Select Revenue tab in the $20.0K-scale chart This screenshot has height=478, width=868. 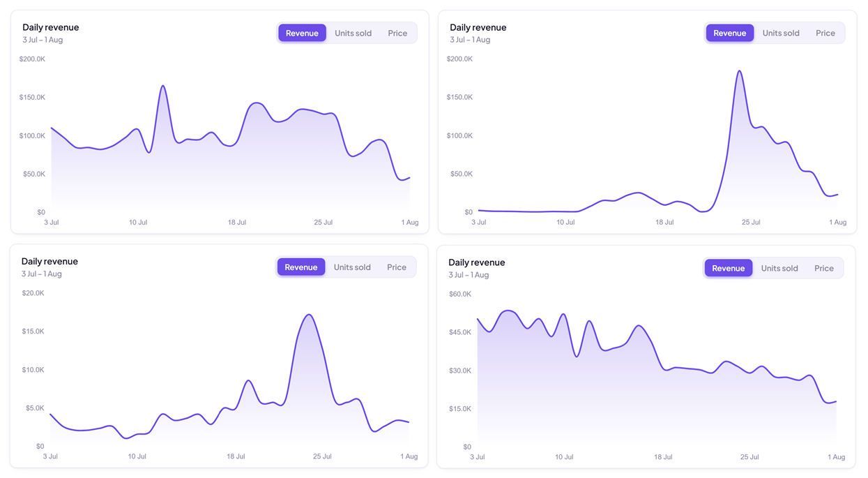point(301,267)
